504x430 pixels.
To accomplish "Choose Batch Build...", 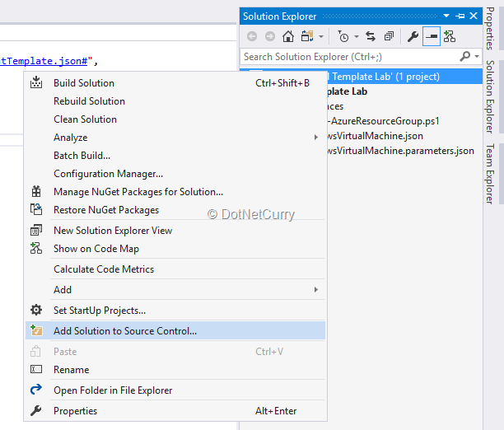I will pyautogui.click(x=175, y=156).
